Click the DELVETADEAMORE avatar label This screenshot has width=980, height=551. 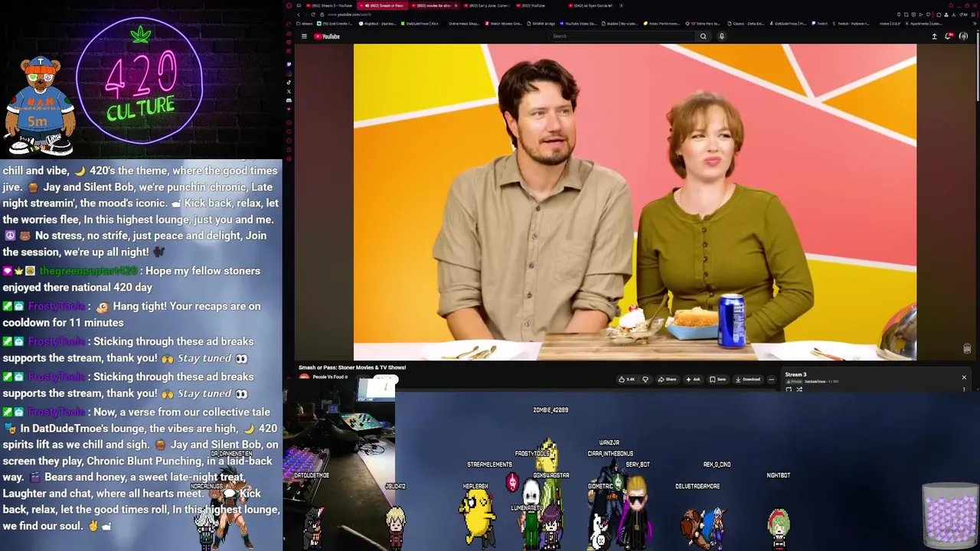pos(697,486)
